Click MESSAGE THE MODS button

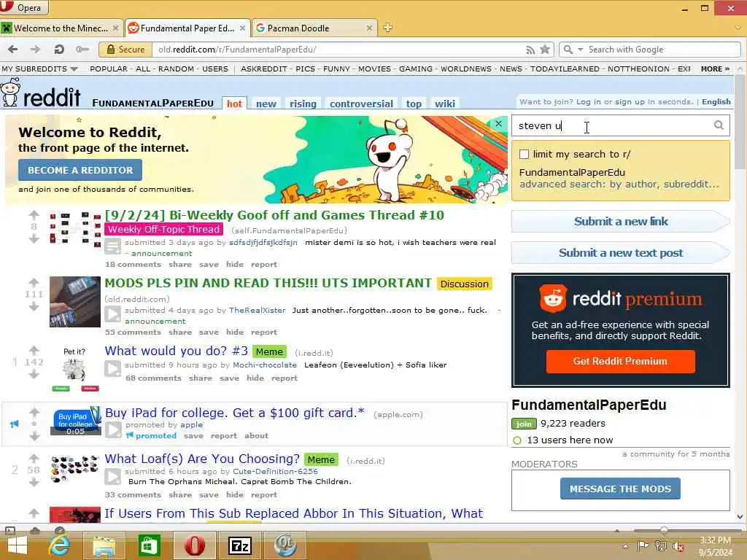coord(620,489)
